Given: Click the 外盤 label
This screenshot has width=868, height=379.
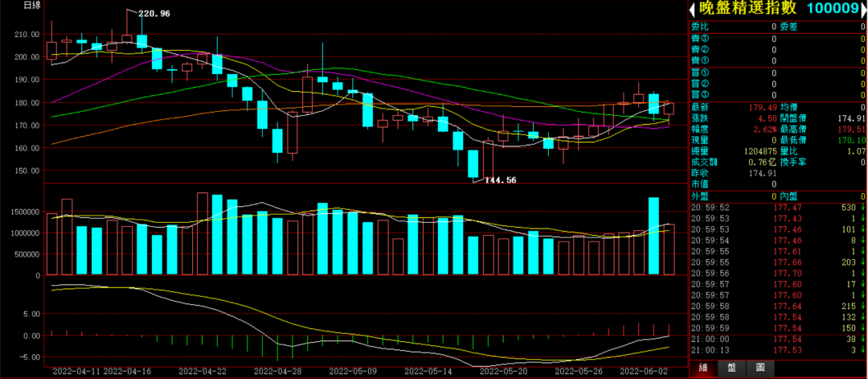Looking at the screenshot, I should (x=699, y=196).
